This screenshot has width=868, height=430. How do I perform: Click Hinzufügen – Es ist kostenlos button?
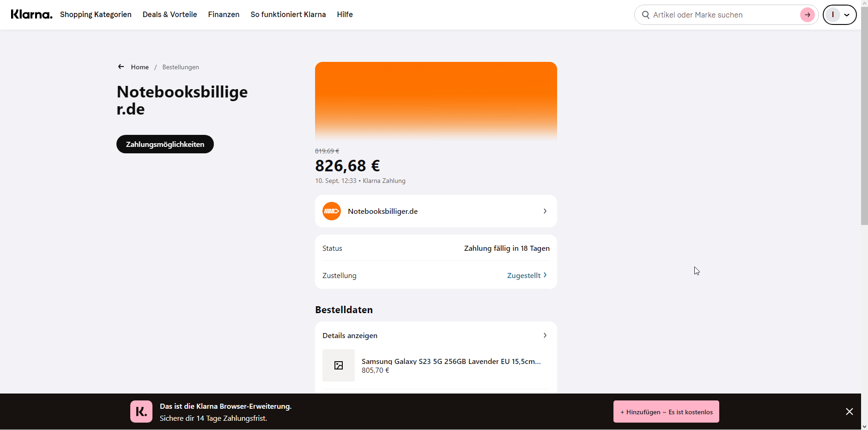click(666, 412)
